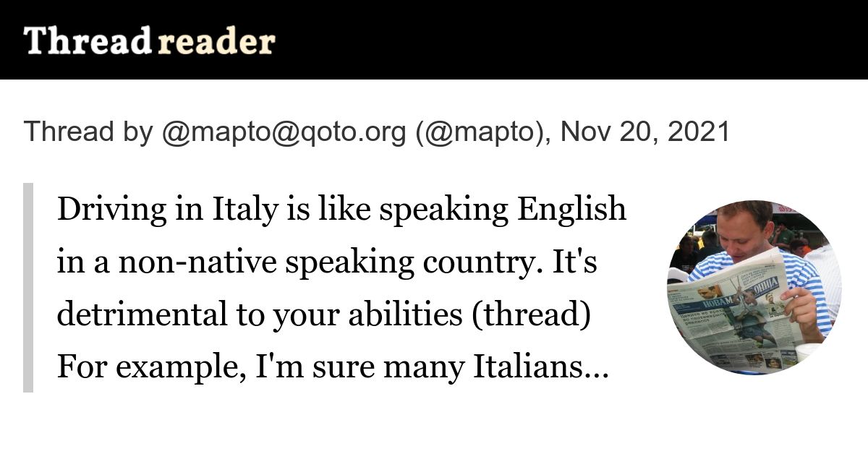Click the (@mapto) username
The height and width of the screenshot is (454, 868).
[x=480, y=132]
